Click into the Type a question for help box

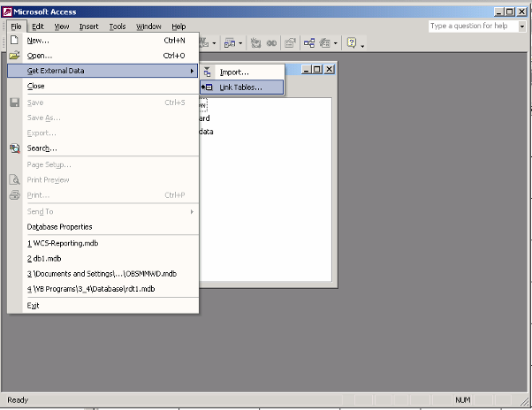tap(473, 27)
